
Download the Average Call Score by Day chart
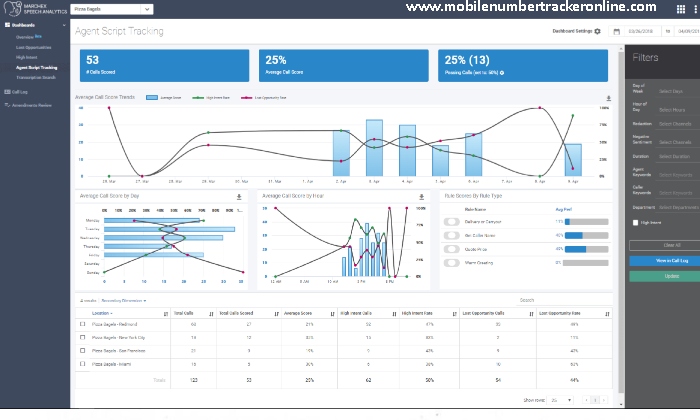pos(238,197)
